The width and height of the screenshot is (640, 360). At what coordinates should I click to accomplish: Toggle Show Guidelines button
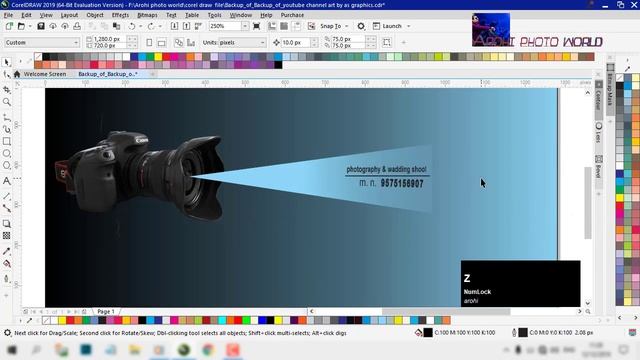tap(296, 26)
